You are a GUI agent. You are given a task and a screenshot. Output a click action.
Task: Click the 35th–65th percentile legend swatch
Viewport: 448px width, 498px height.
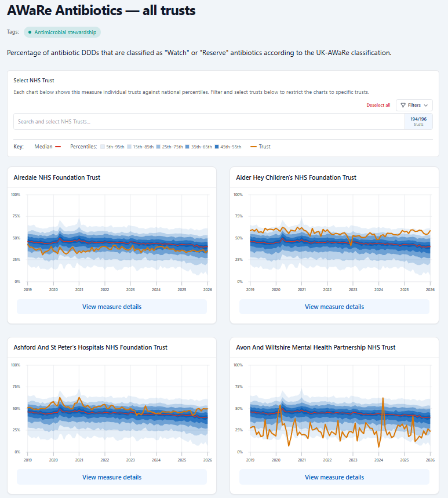(x=188, y=147)
